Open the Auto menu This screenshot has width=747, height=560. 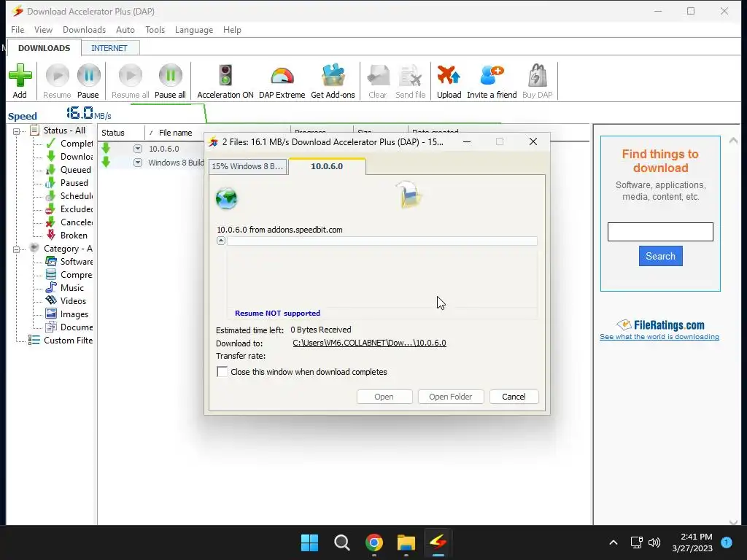(x=125, y=29)
